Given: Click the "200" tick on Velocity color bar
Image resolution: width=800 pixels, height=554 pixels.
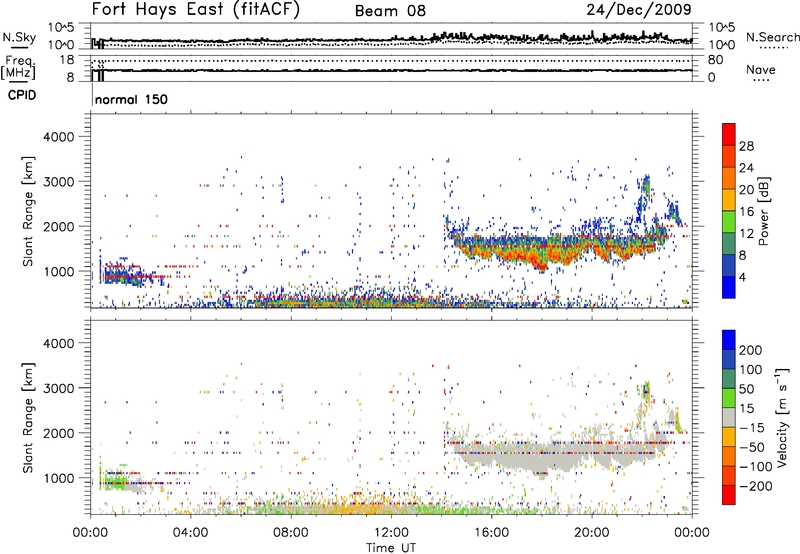Looking at the screenshot, I should [751, 350].
